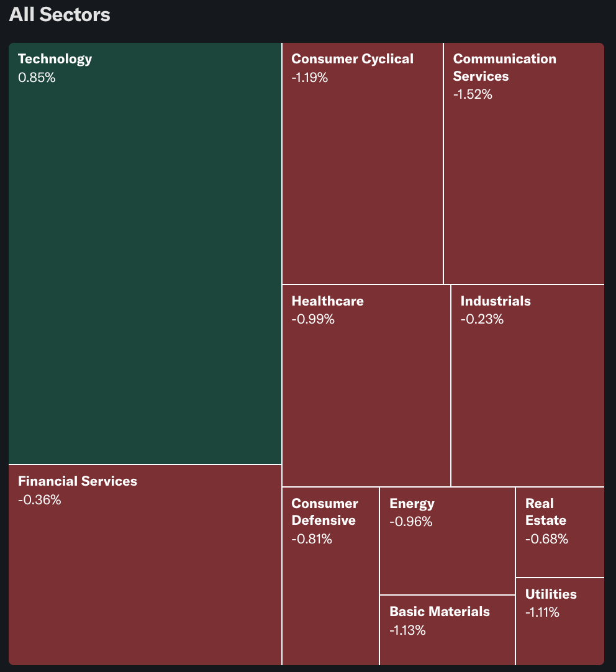Click the -0.96% Energy percentage
616x672 pixels.
click(410, 522)
